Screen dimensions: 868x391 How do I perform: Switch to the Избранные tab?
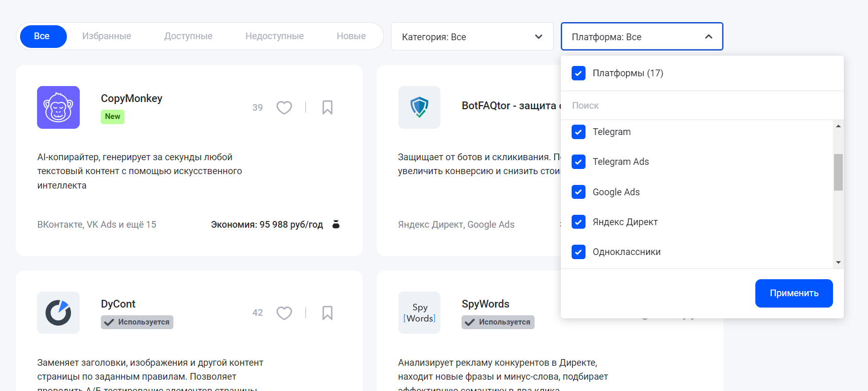[107, 36]
